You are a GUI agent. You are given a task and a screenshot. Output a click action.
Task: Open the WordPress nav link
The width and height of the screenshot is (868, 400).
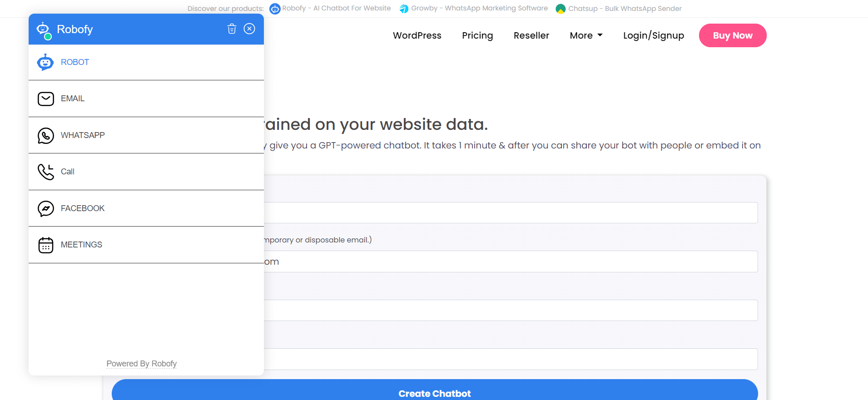417,35
